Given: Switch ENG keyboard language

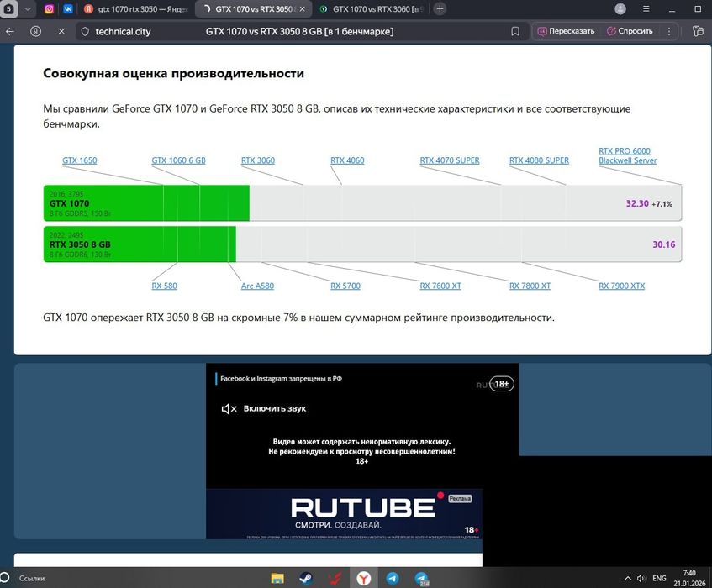Looking at the screenshot, I should coord(659,578).
